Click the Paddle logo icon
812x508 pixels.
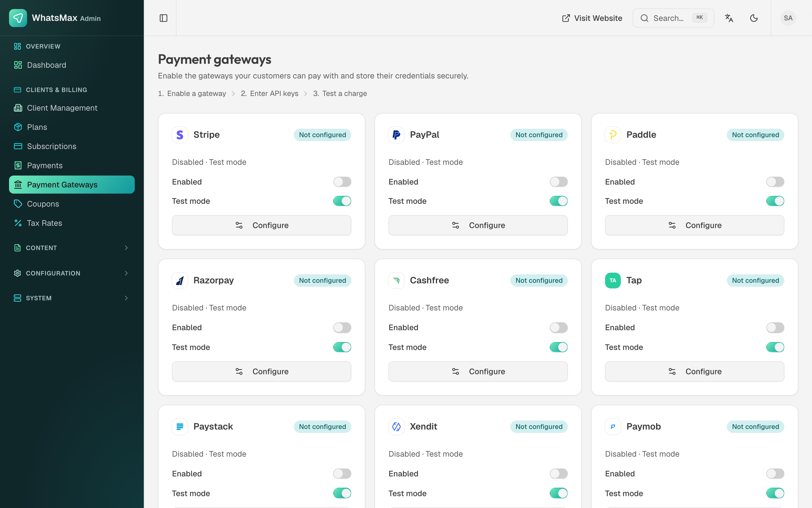point(613,135)
